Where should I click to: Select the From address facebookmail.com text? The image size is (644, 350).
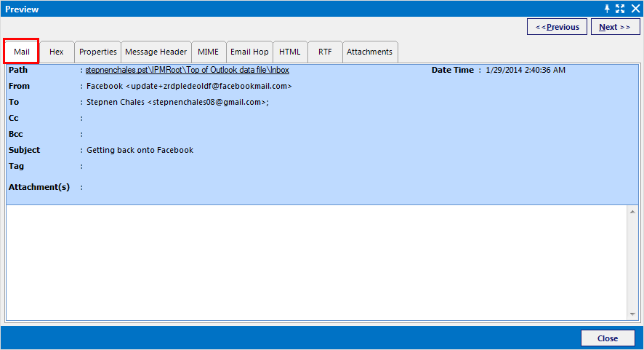point(189,86)
